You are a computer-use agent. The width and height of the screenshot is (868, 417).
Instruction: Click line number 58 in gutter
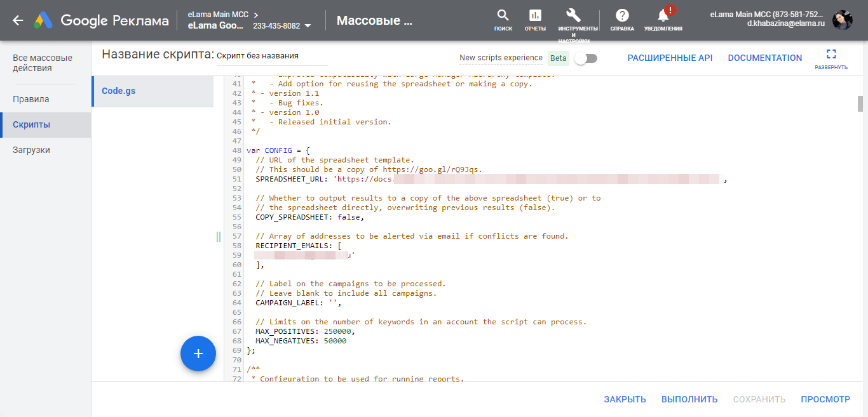click(236, 246)
